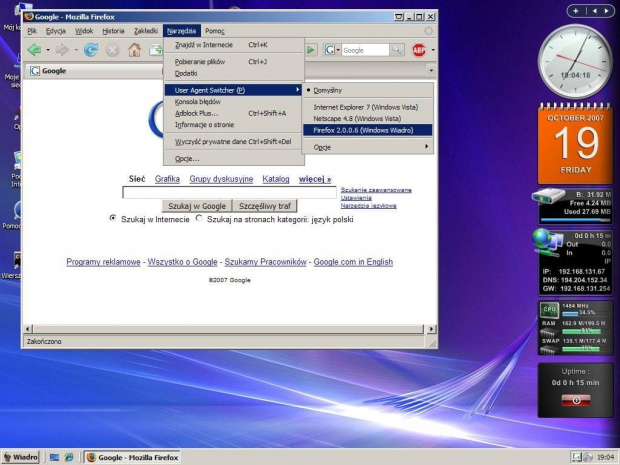Screen dimensions: 620x465
Task: Open the Google.com in English link
Action: 353,262
